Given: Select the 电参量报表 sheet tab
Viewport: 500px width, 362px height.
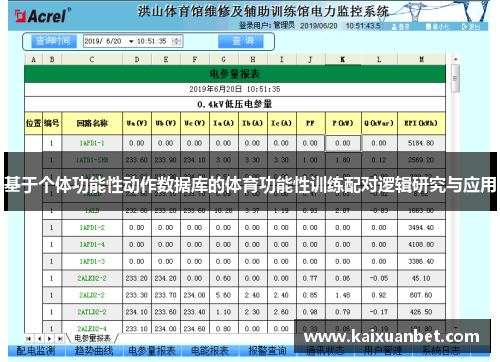Looking at the screenshot, I should point(92,338).
